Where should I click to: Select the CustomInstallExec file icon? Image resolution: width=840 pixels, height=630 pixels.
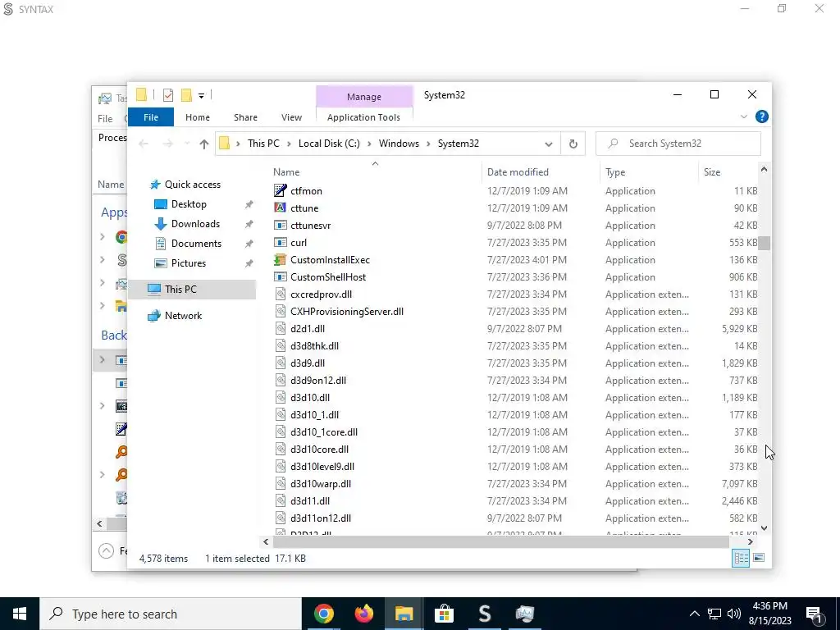pyautogui.click(x=281, y=260)
